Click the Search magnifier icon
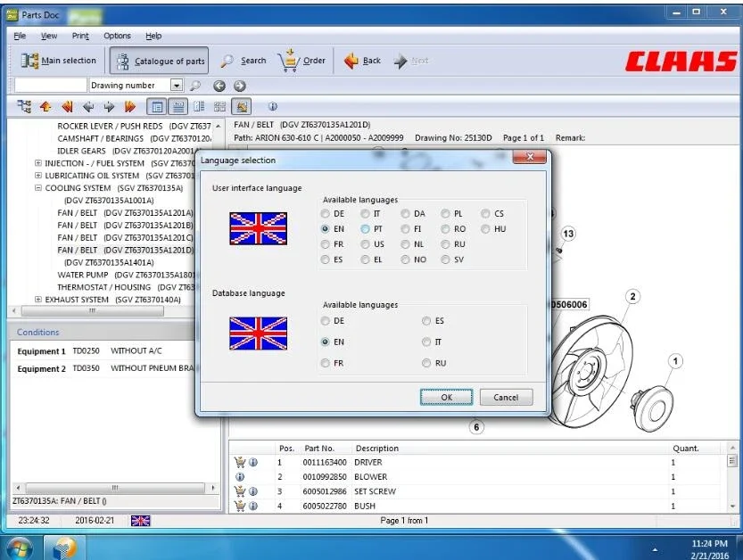 click(227, 62)
